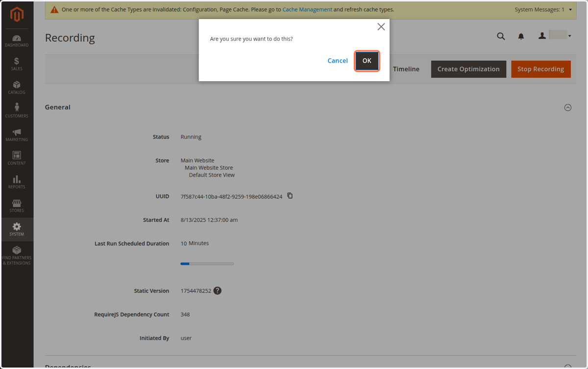This screenshot has height=369, width=588.
Task: Click the Create Optimization button
Action: [x=468, y=69]
